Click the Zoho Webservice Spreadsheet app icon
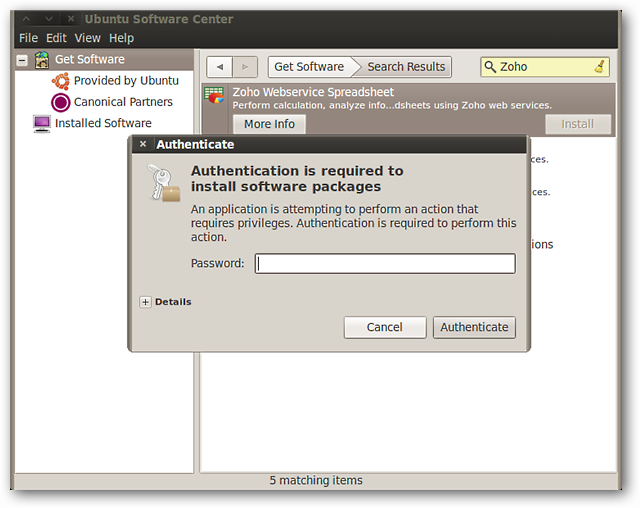 click(x=214, y=95)
